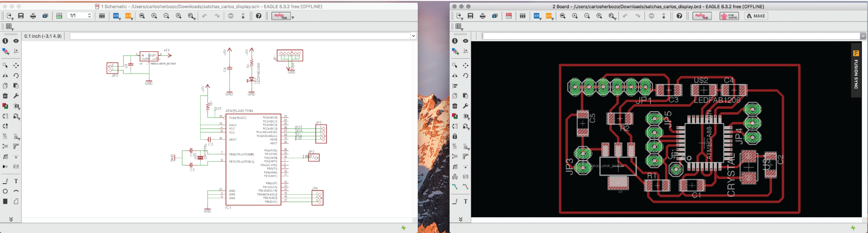Expand the command line history dropdown in the schematic
868x233 pixels.
click(413, 36)
